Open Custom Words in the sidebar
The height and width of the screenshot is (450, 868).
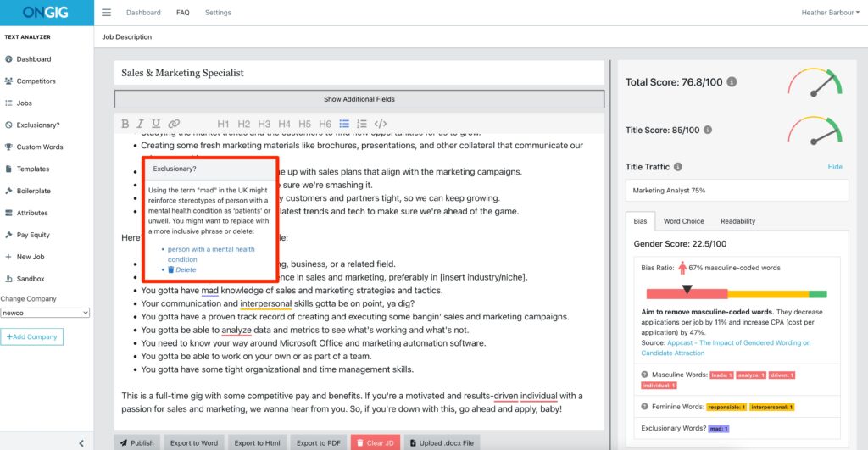coord(39,147)
